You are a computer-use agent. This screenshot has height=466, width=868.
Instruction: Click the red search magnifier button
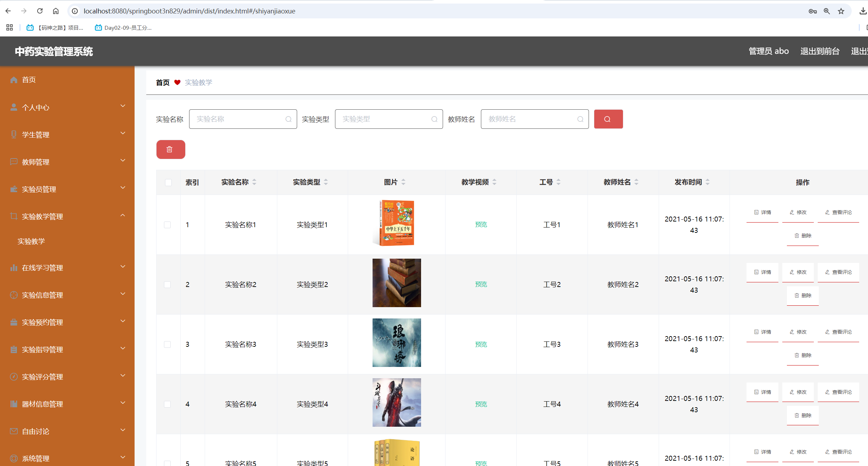point(608,119)
